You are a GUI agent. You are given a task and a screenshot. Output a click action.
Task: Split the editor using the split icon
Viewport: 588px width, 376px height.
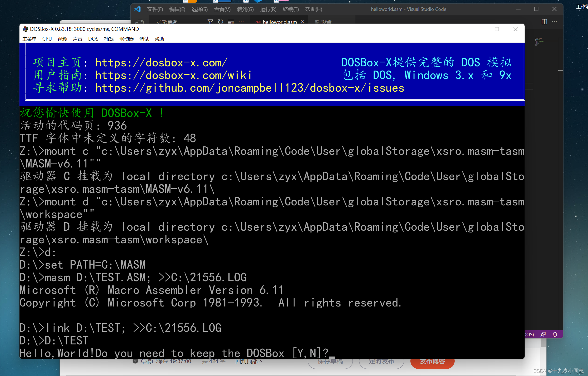[544, 22]
